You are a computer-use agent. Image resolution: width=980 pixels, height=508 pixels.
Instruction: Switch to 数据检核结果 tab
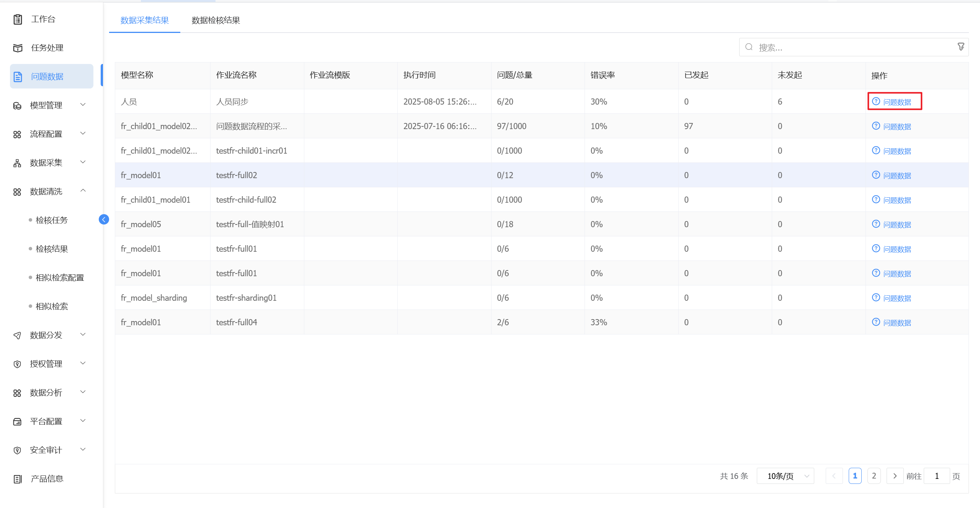(216, 20)
